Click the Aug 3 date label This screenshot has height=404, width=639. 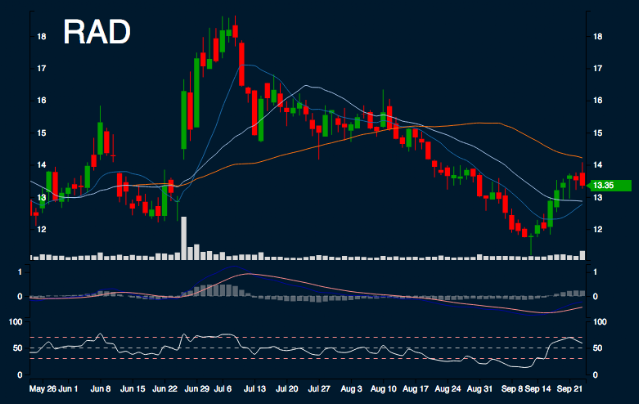(351, 389)
